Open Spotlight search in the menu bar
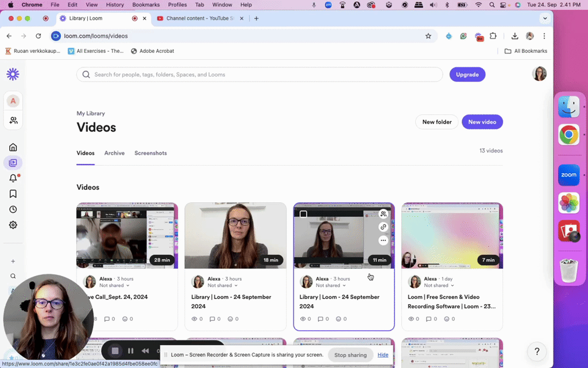This screenshot has height=368, width=588. (492, 5)
